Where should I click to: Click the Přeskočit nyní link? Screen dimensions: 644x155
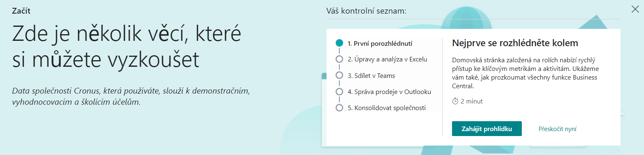tap(557, 129)
